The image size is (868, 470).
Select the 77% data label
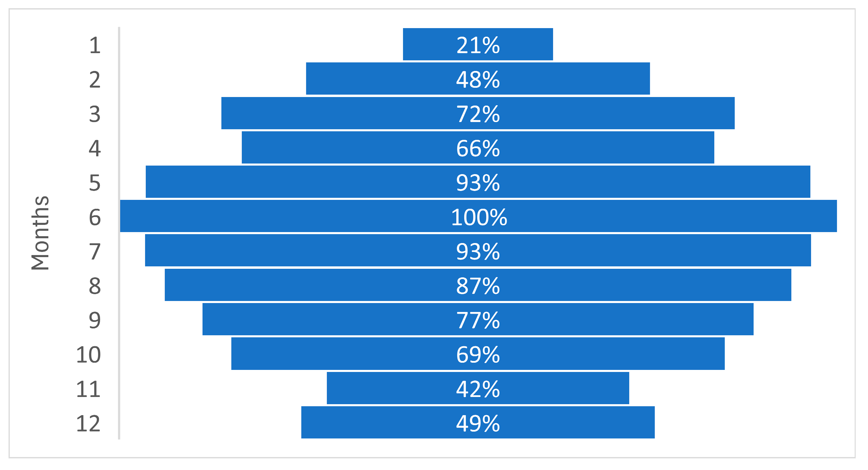click(478, 320)
